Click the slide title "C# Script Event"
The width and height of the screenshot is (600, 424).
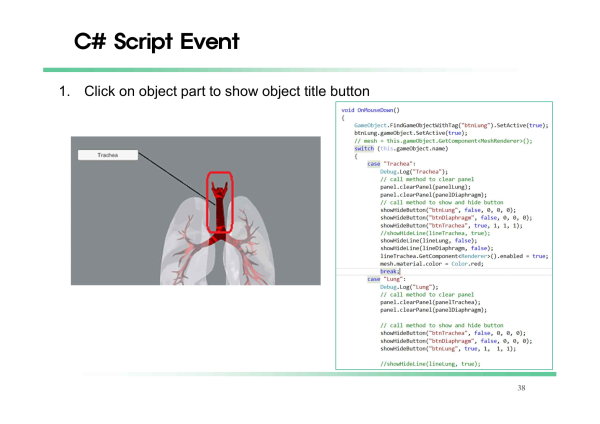(157, 41)
